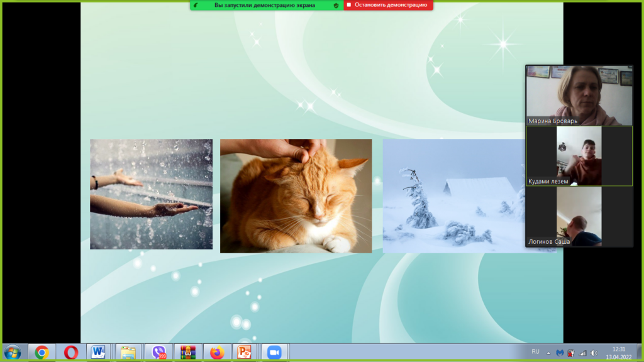Image resolution: width=644 pixels, height=362 pixels.
Task: Open the Windows Start menu
Action: pyautogui.click(x=12, y=353)
